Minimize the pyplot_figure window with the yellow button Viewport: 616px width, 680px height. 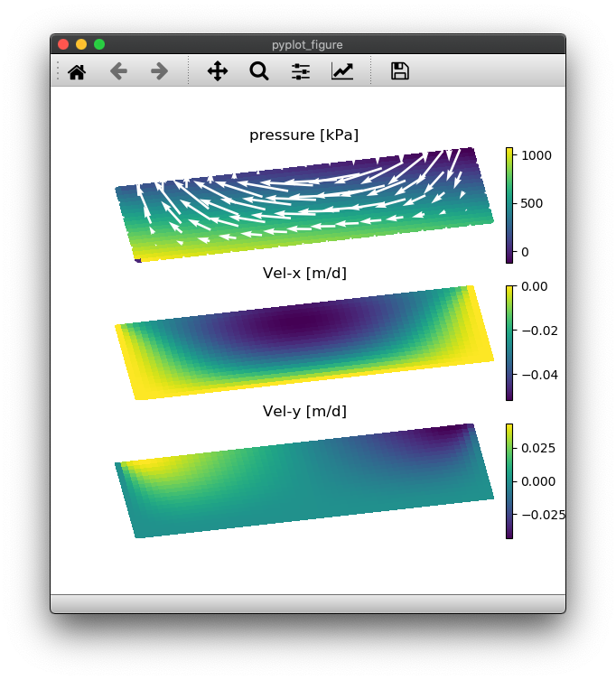81,44
